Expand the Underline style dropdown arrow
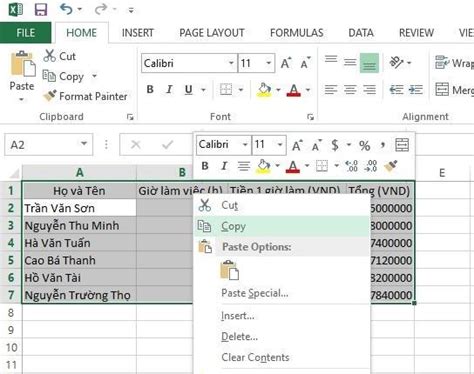The height and width of the screenshot is (374, 474). pyautogui.click(x=203, y=90)
